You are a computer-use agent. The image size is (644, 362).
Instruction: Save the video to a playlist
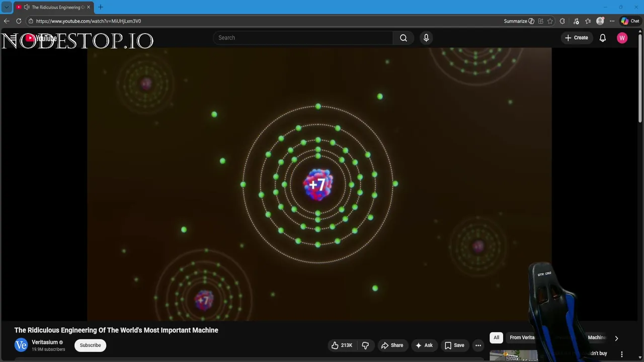454,345
